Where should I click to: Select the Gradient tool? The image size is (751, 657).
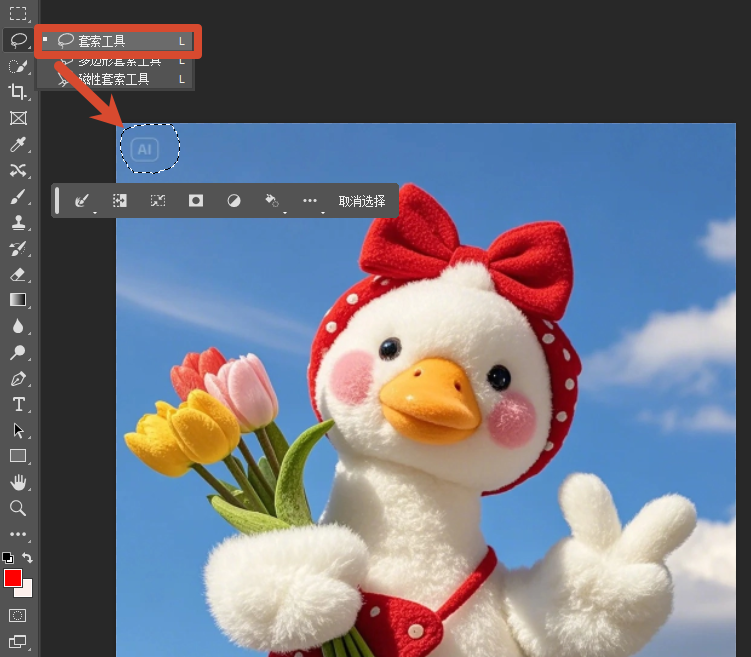18,300
